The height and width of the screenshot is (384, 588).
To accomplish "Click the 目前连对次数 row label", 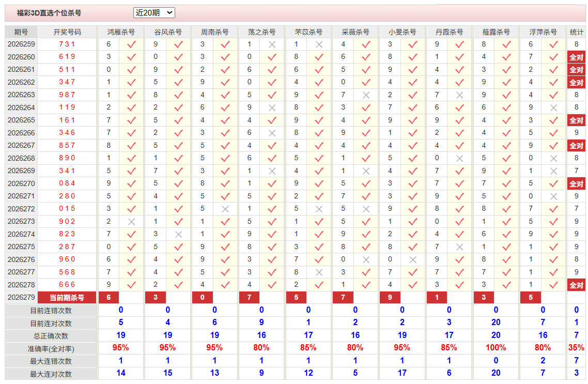I will tap(51, 324).
